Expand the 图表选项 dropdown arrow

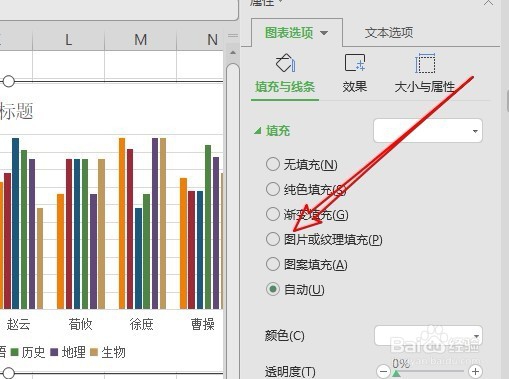pyautogui.click(x=324, y=33)
